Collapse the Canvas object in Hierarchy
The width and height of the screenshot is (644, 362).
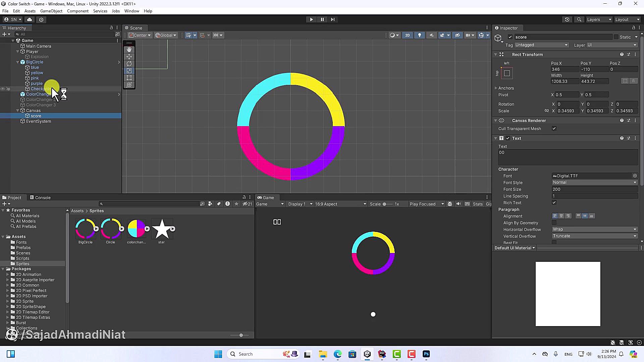[18, 110]
